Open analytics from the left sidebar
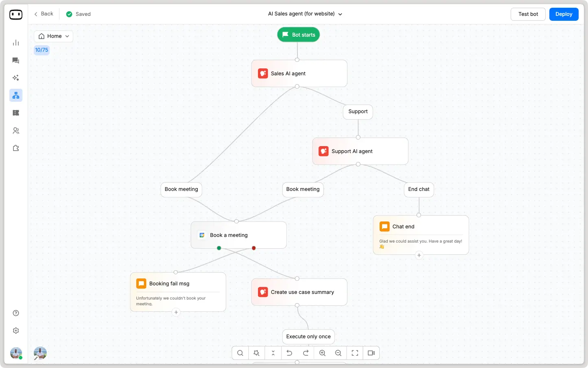This screenshot has height=368, width=588. 15,42
